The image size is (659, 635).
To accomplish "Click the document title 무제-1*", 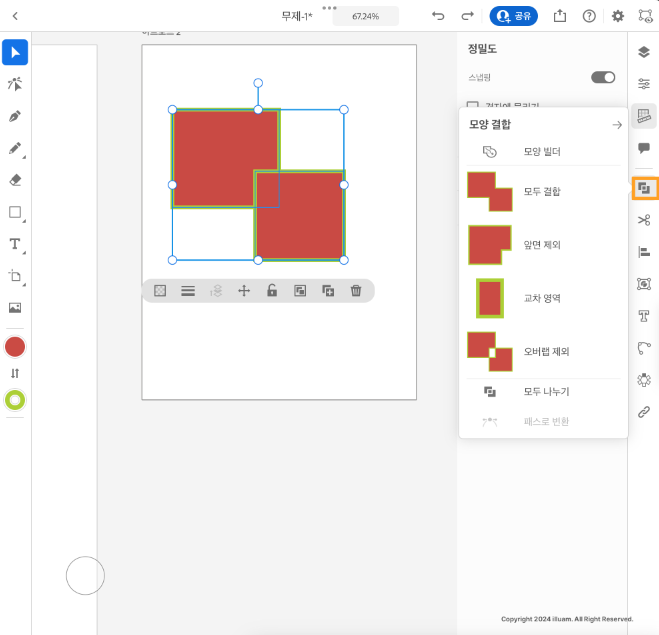I will point(297,16).
